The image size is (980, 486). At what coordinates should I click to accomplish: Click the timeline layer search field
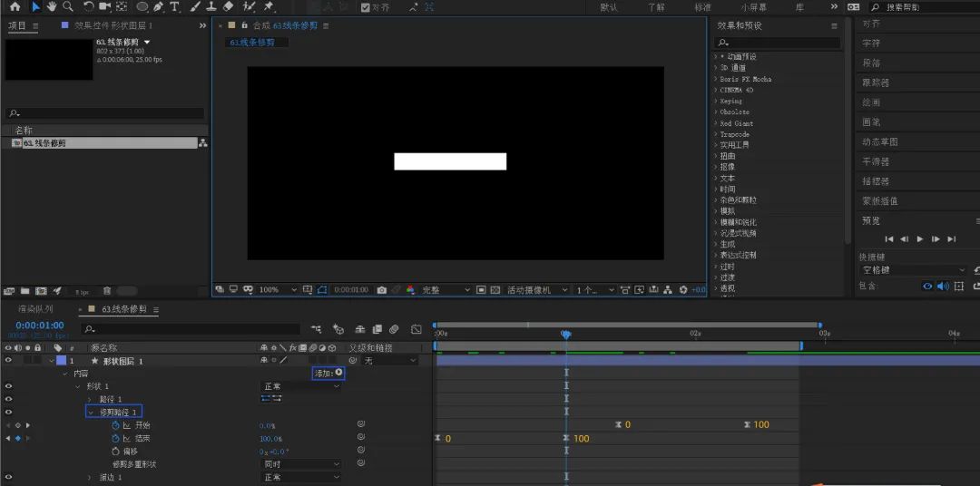(x=191, y=328)
